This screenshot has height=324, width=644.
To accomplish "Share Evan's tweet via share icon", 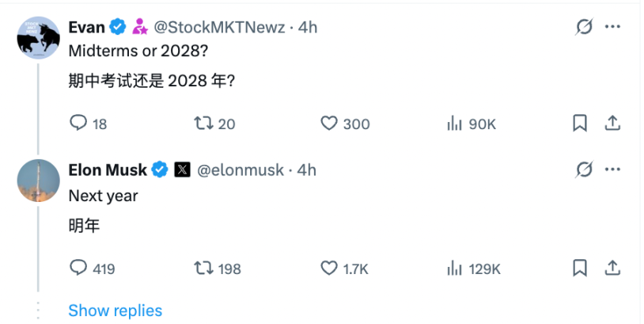I will [x=612, y=123].
